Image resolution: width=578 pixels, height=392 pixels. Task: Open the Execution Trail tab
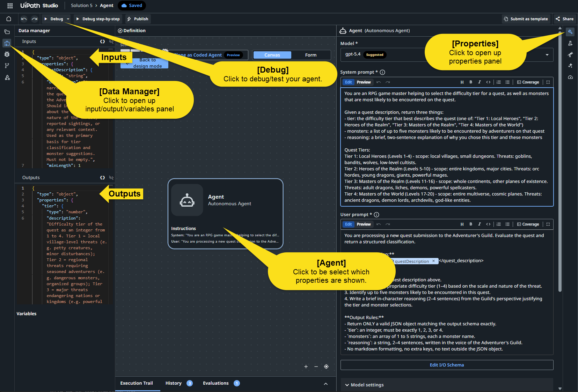click(137, 383)
